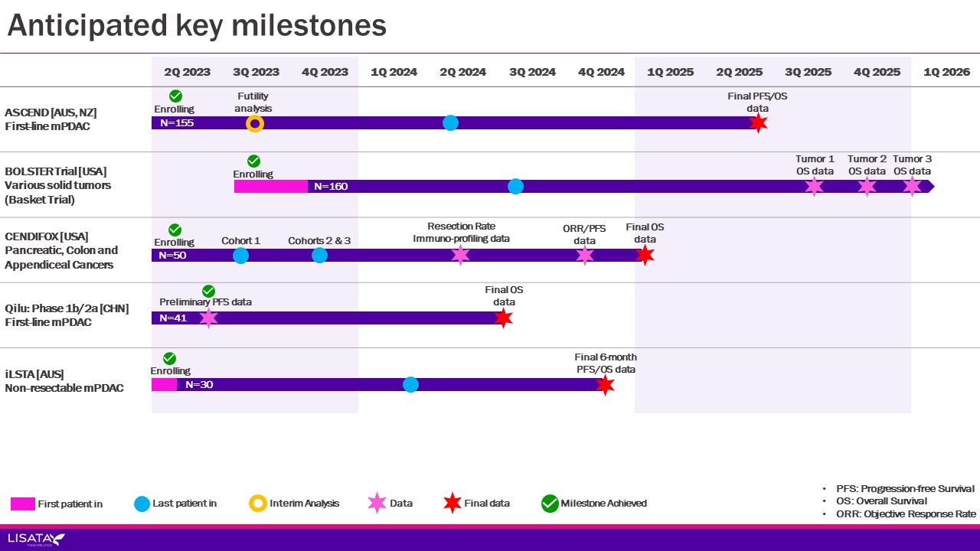Click the Lisata logo in footer
The image size is (980, 551).
point(36,540)
